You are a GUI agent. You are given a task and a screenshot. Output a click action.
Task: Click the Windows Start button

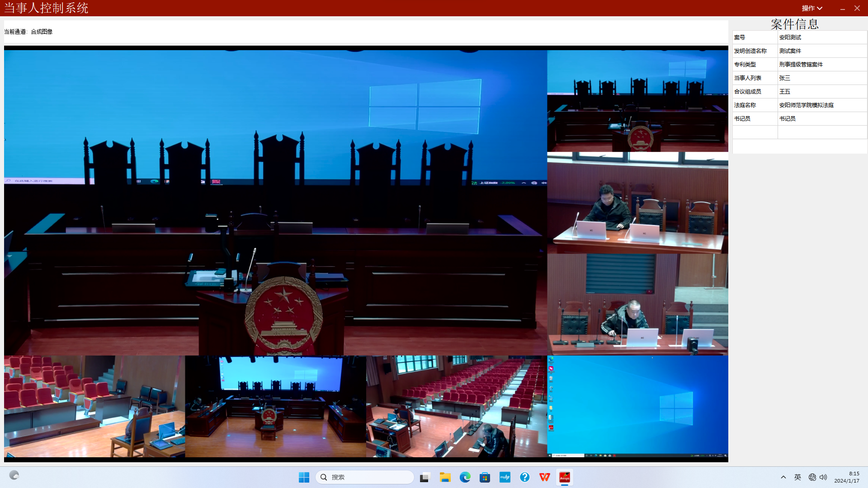tap(304, 477)
